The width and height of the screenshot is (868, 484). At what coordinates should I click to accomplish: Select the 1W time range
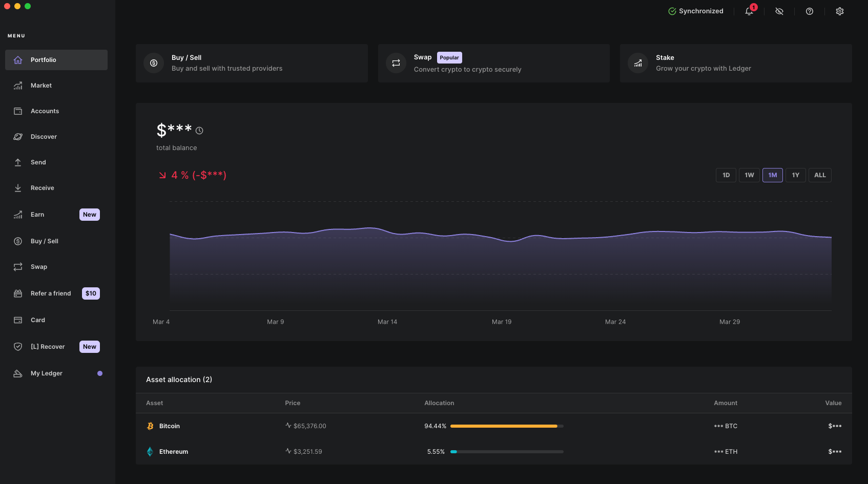(x=749, y=175)
